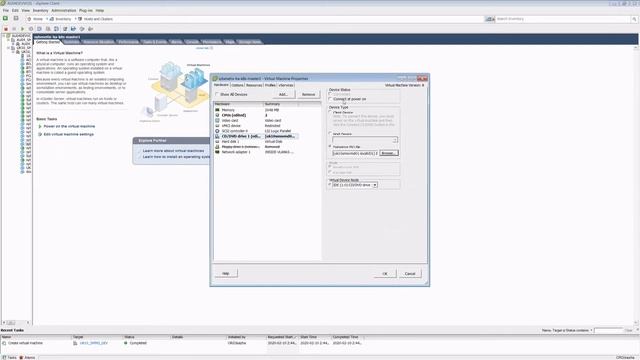This screenshot has width=640, height=360.
Task: Open the Recent Tasks filter field dropdown
Action: coord(591,330)
